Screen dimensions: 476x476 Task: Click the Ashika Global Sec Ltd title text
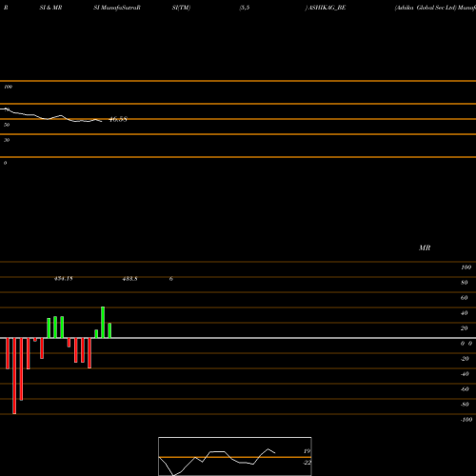pos(426,8)
